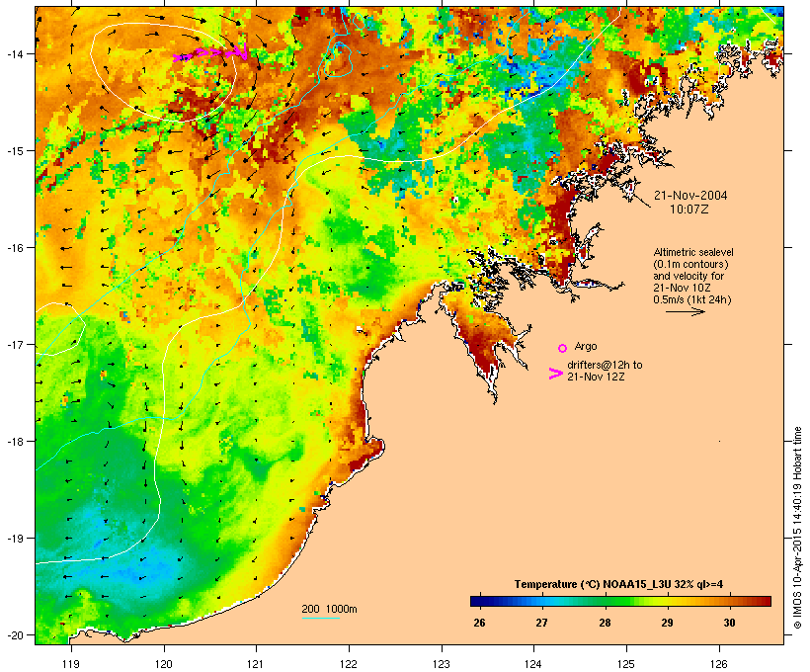Click the colorbar value 26
810x672 pixels.
point(479,623)
